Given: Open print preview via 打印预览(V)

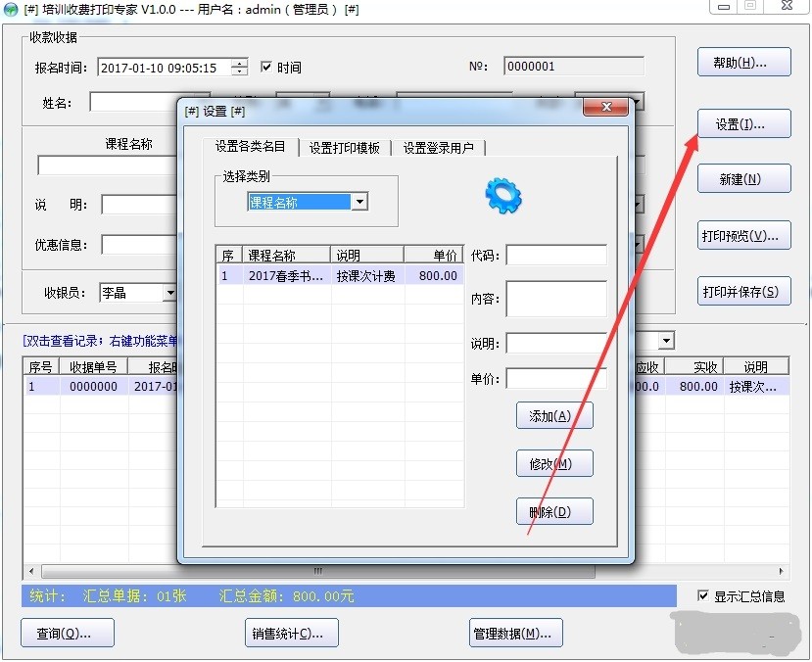Looking at the screenshot, I should (x=743, y=235).
